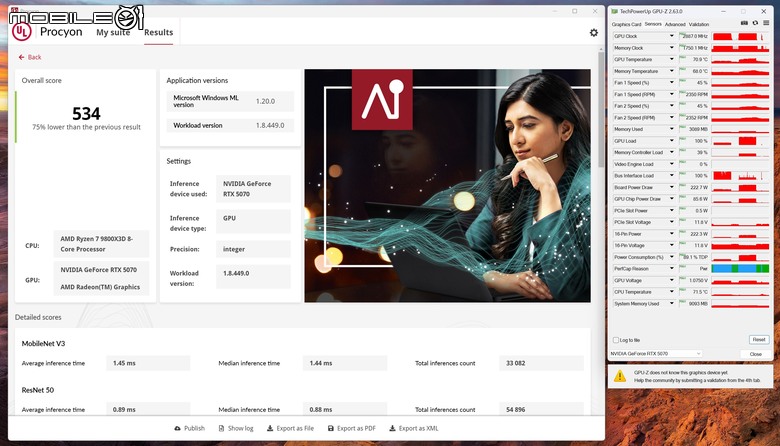Take GPU-Z screenshot with camera icon
Image resolution: width=780 pixels, height=446 pixels.
(744, 23)
